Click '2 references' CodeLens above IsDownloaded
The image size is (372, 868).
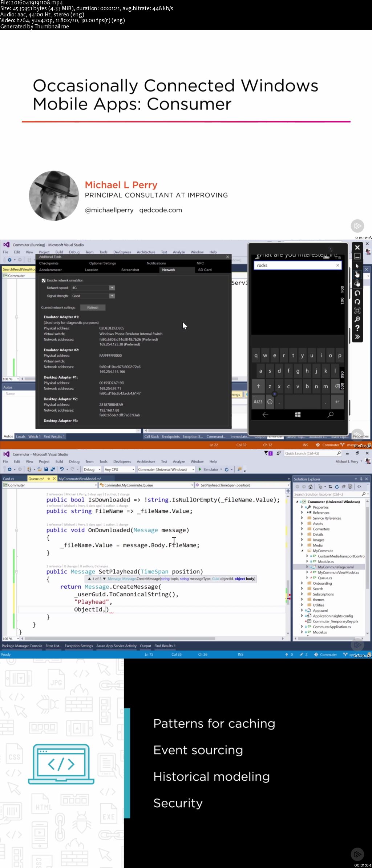(x=54, y=494)
